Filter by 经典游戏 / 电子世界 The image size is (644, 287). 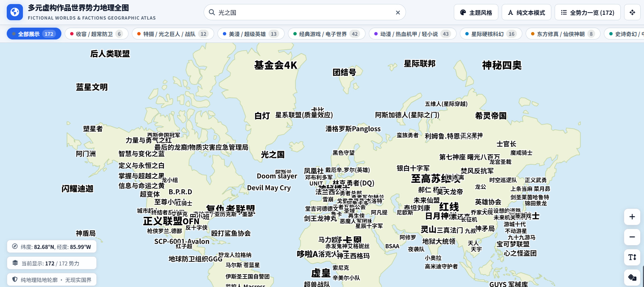click(326, 34)
